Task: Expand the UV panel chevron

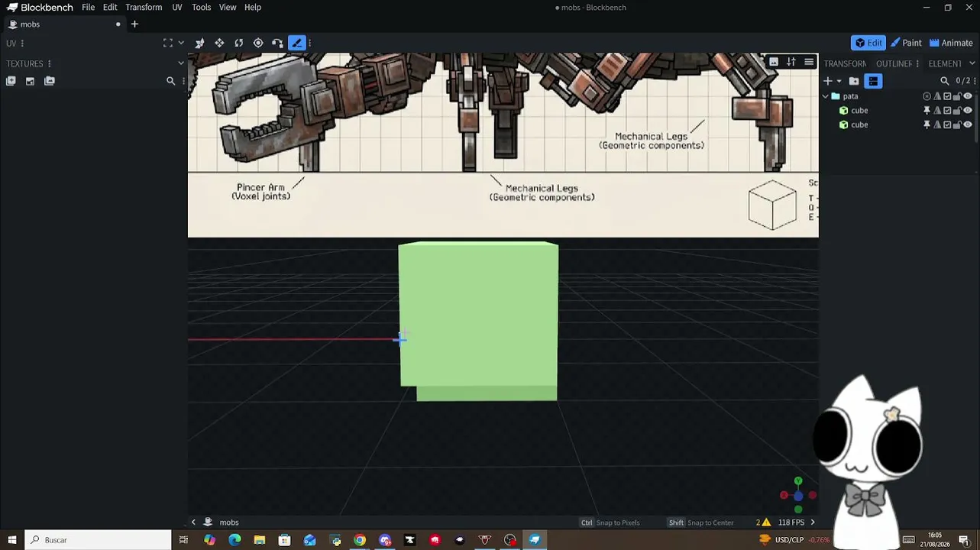Action: (181, 43)
